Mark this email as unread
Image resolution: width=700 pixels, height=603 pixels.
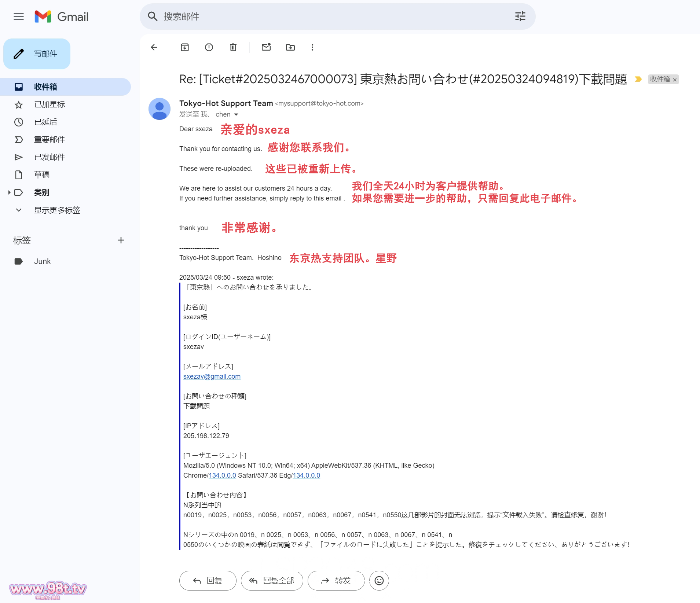[266, 47]
